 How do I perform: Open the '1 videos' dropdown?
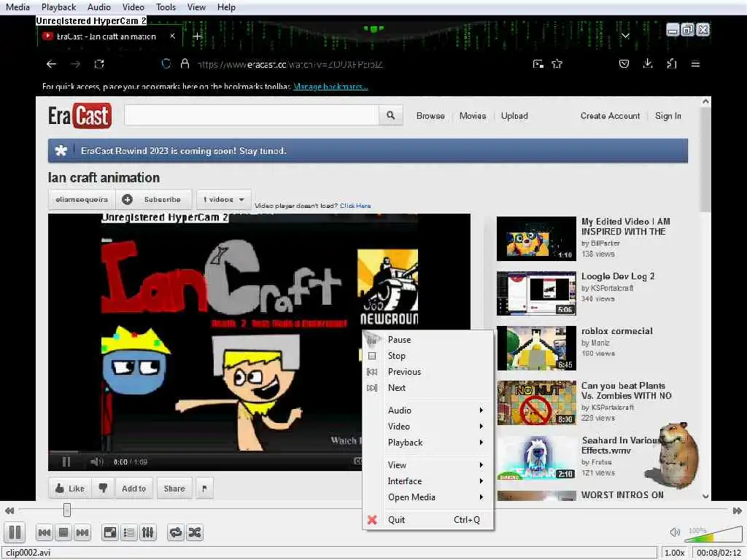(223, 200)
